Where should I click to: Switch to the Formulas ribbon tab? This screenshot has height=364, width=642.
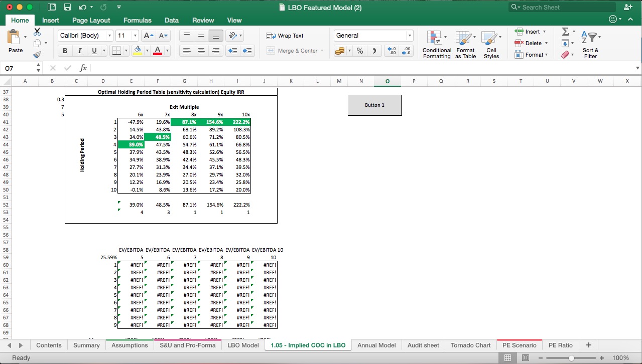(x=137, y=20)
